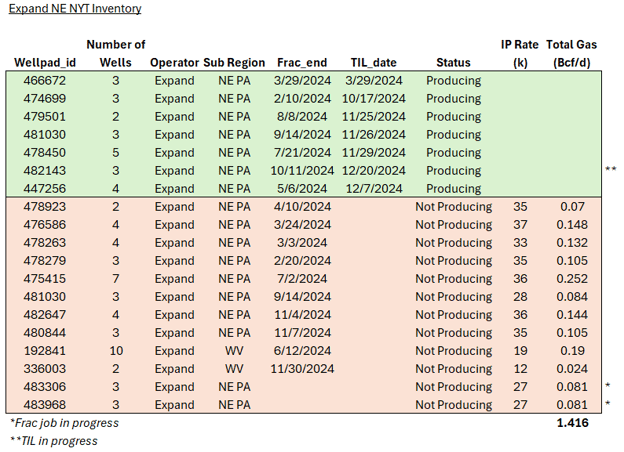Select TIL date 11/29/2024
This screenshot has width=624, height=452.
[x=374, y=153]
